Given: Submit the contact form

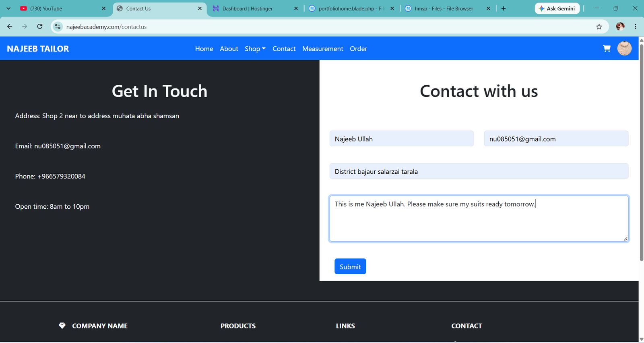Looking at the screenshot, I should (x=350, y=267).
